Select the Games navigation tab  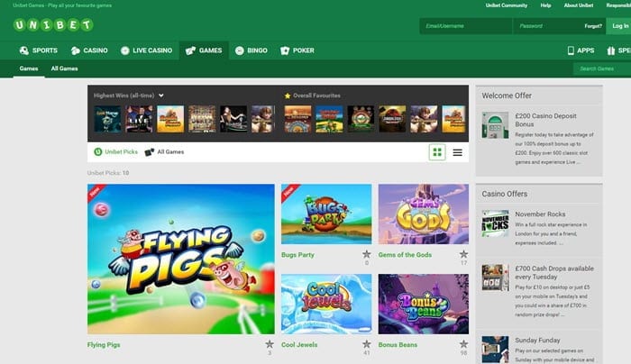[204, 50]
